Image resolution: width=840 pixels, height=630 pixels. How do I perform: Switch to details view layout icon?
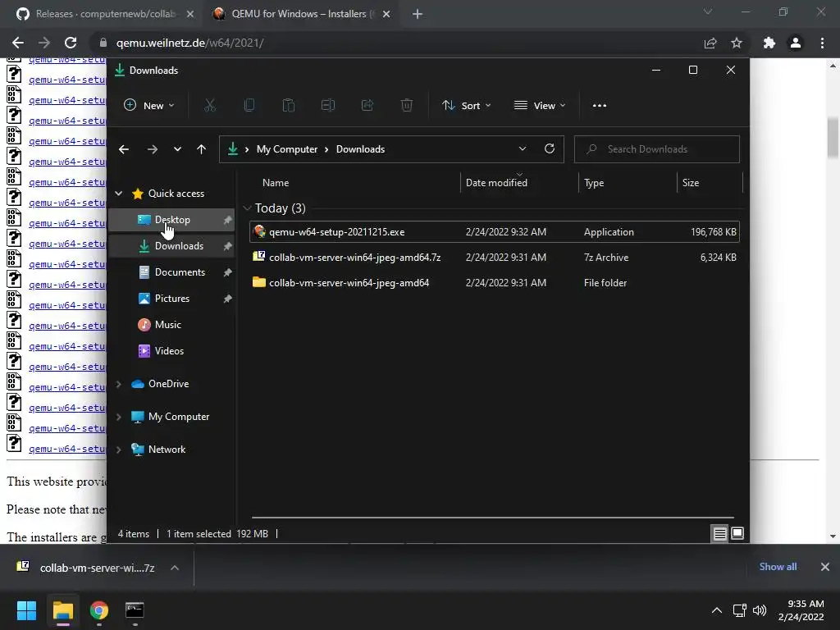click(719, 533)
